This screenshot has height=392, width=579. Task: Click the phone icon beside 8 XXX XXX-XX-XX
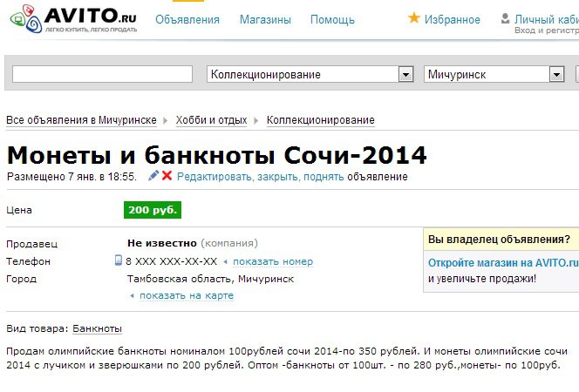click(119, 260)
